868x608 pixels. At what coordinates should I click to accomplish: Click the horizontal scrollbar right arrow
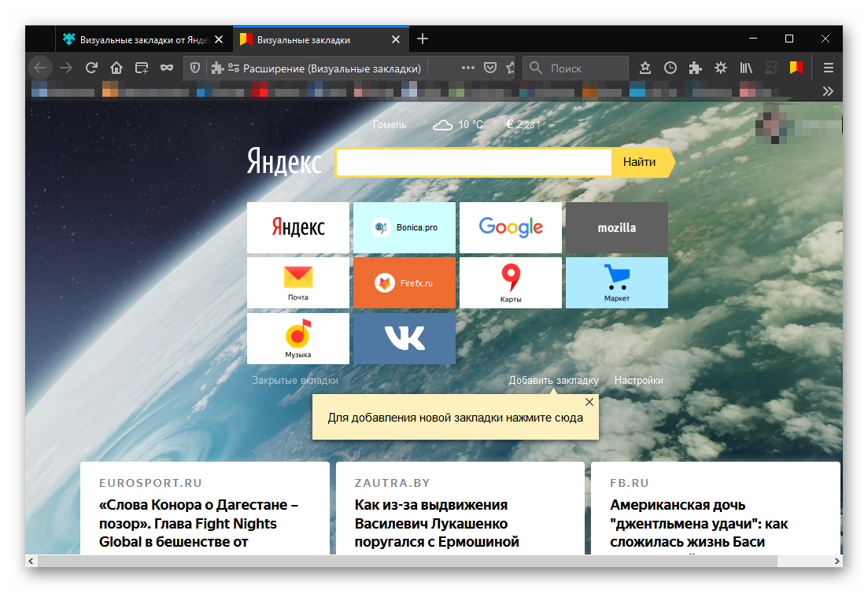coord(837,561)
